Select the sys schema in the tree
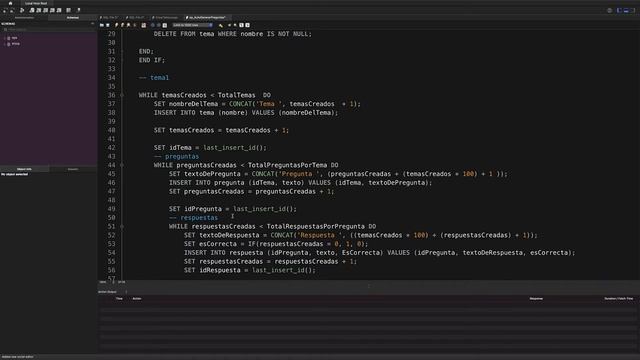Viewport: 640px width, 360px height. [x=15, y=38]
